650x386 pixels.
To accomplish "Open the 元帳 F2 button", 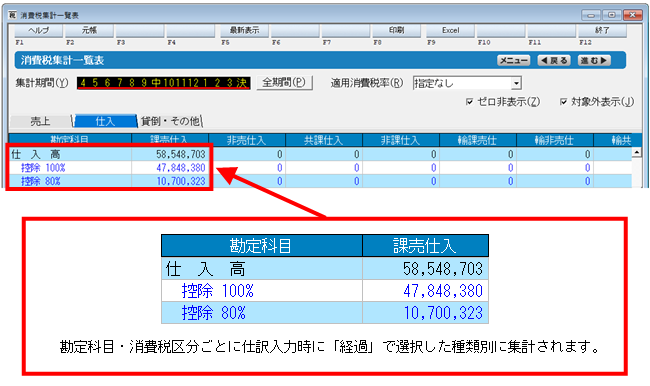I will point(89,31).
